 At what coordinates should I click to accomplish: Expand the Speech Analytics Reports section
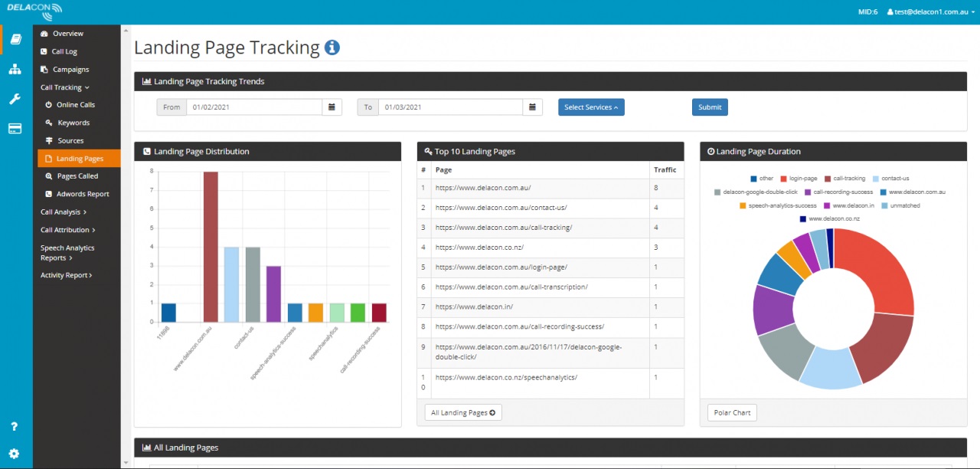click(67, 253)
